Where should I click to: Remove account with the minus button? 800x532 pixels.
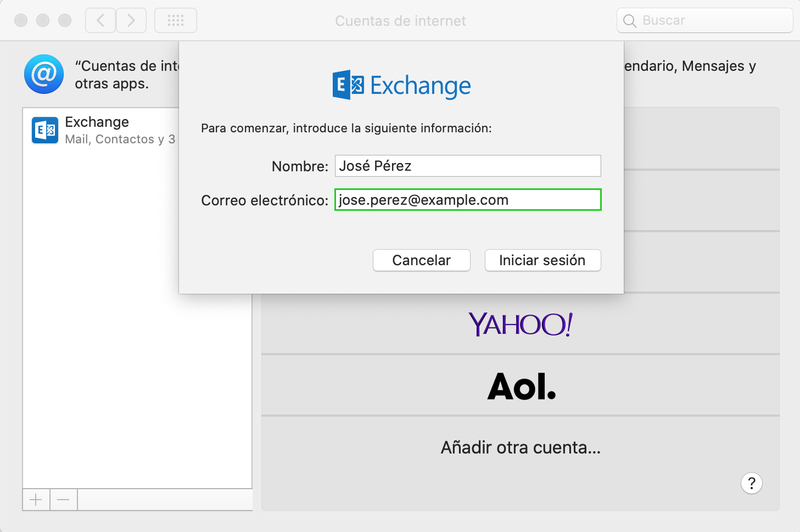pyautogui.click(x=64, y=500)
